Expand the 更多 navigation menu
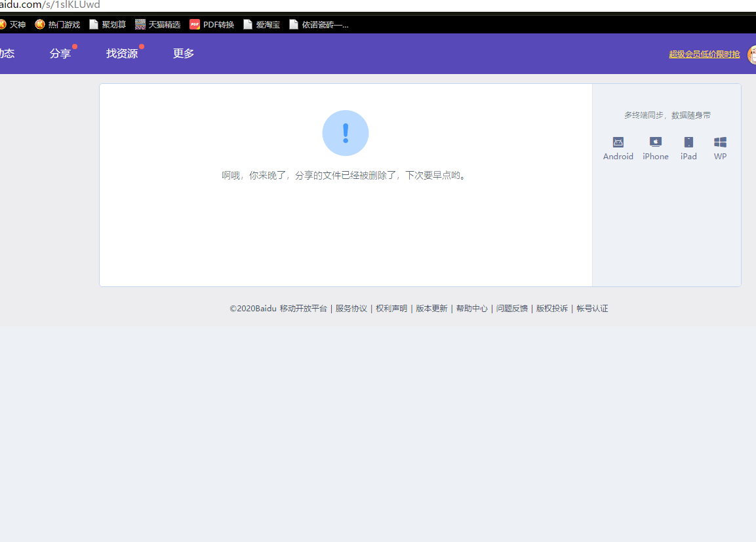Screen dimensions: 756x542 click(184, 54)
